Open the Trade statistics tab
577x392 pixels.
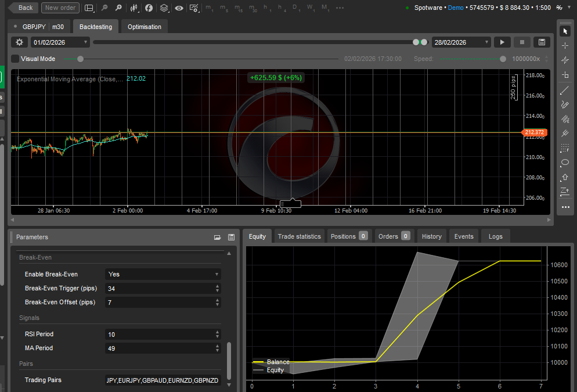pos(299,236)
